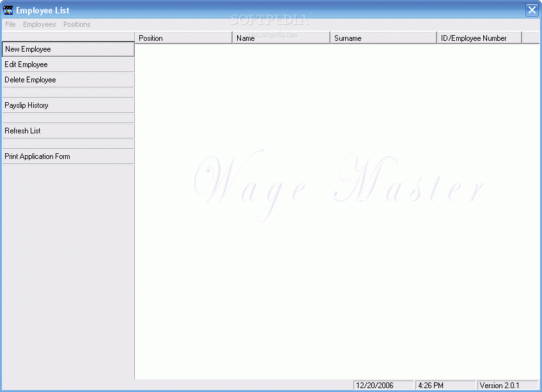Click the 12/20/2006 date in status bar

(x=383, y=386)
